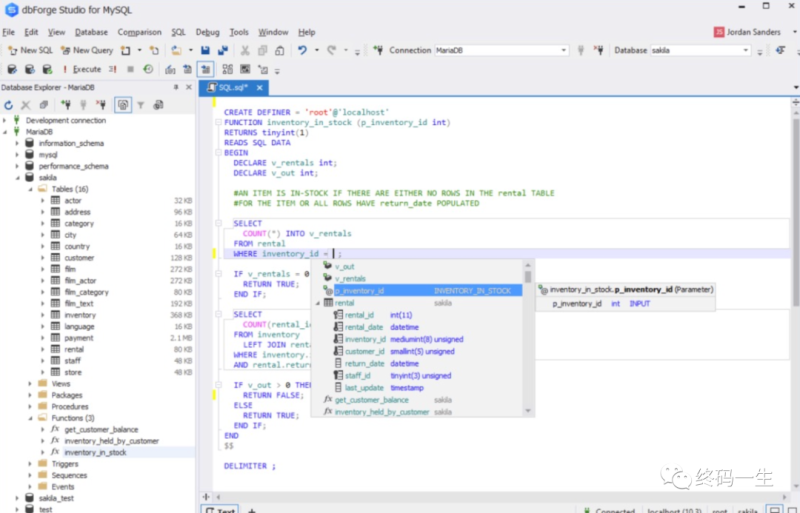Screen dimensions: 800x513
Task: Select p_inventory_id in the autocomplete list
Action: point(360,291)
